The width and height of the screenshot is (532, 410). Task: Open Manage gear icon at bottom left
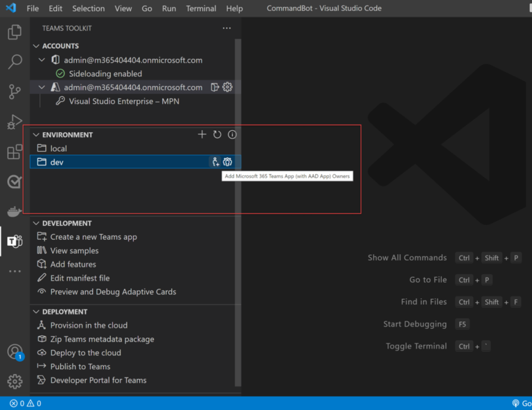pyautogui.click(x=15, y=381)
